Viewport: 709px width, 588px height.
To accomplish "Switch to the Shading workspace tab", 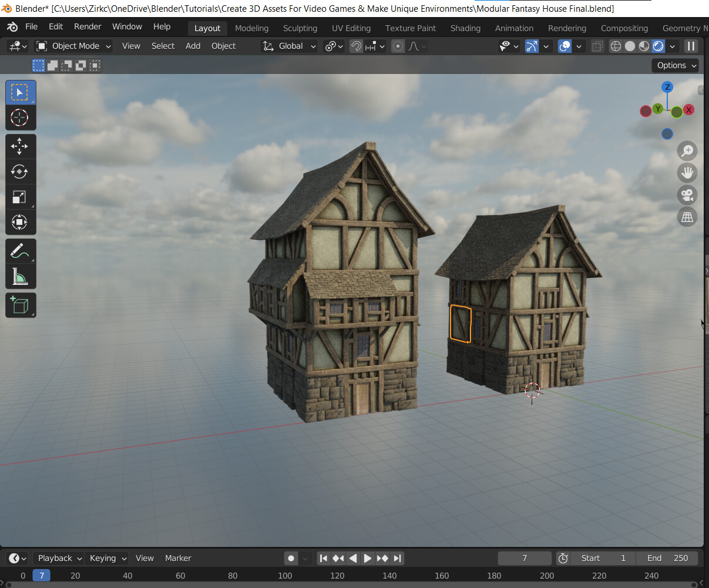I will pos(465,28).
